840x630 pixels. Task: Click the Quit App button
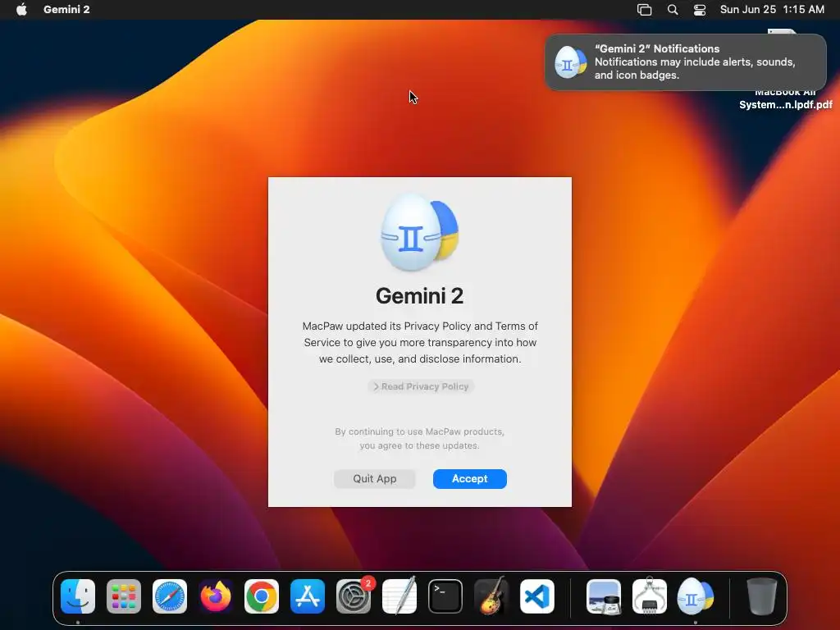(x=374, y=478)
